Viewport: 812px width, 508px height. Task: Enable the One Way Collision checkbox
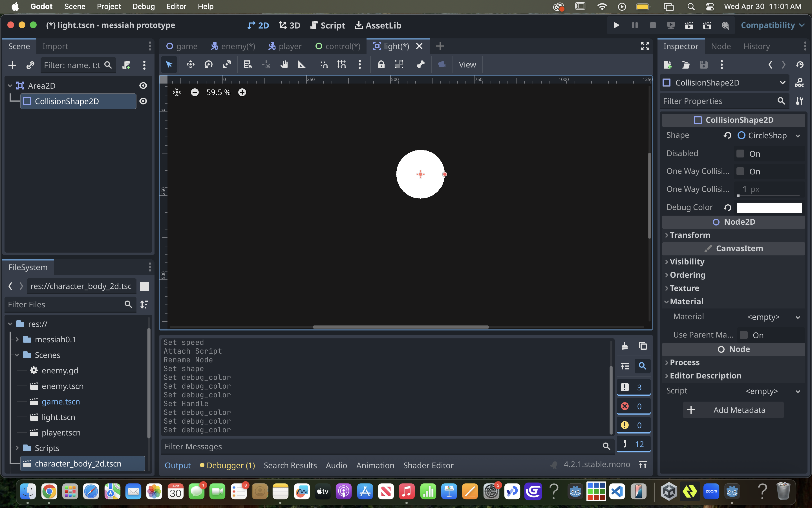[740, 171]
